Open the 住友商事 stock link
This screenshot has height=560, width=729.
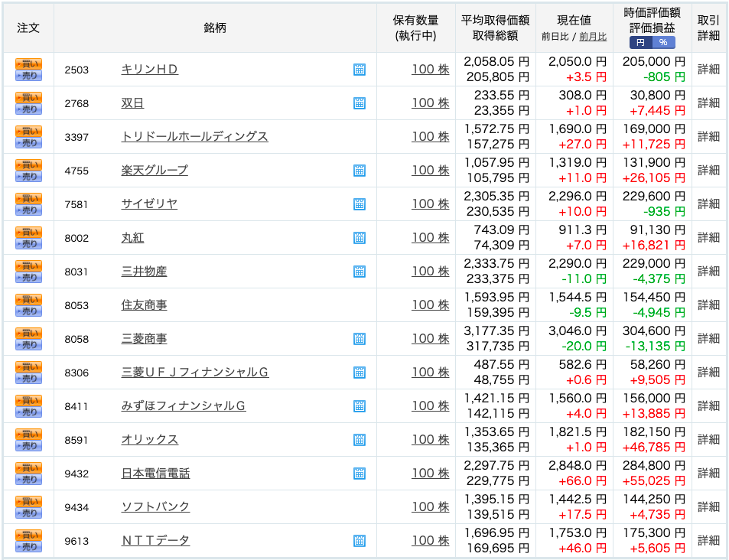tap(144, 304)
